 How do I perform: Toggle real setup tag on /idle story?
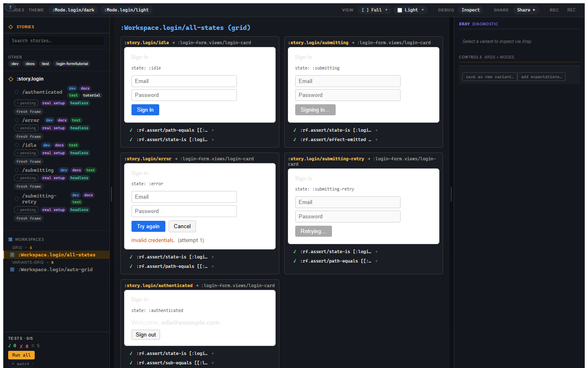[x=53, y=153]
